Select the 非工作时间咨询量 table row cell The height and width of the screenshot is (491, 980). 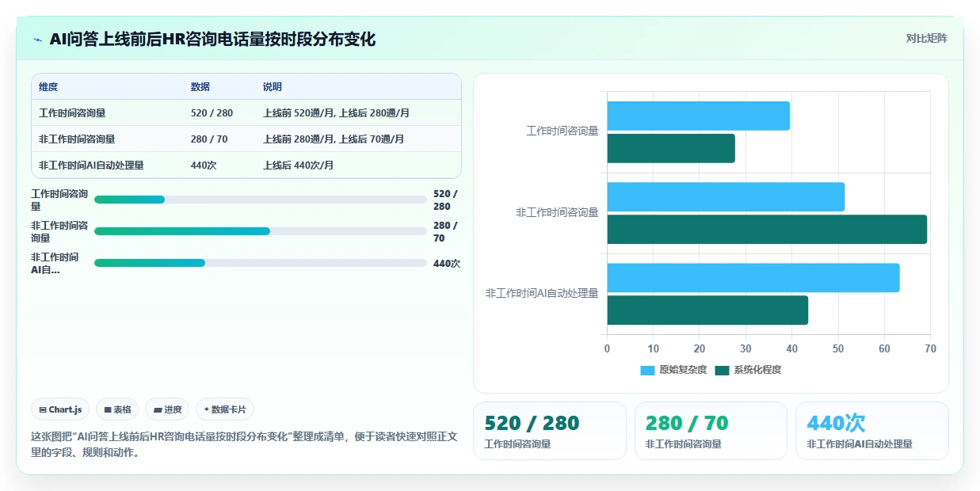[77, 139]
